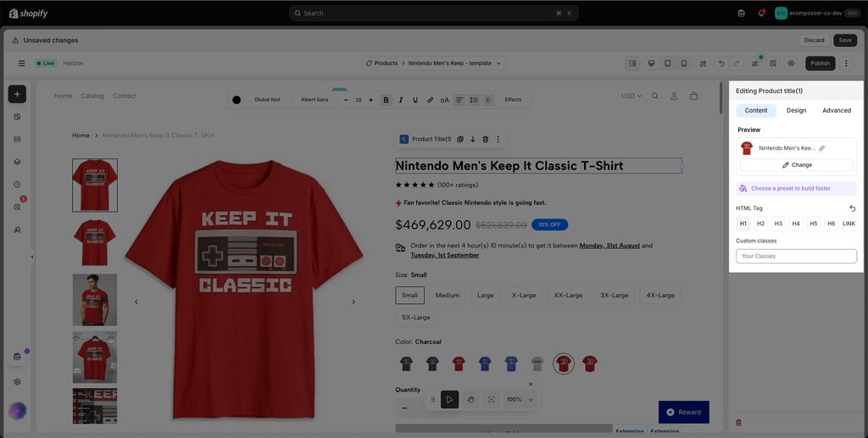Toggle italic formatting
Screen dimensions: 868x438
[401, 100]
